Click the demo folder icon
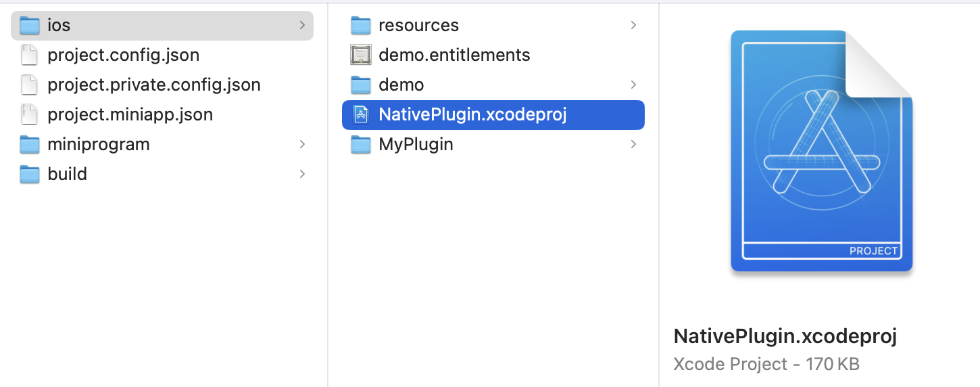 pyautogui.click(x=362, y=85)
